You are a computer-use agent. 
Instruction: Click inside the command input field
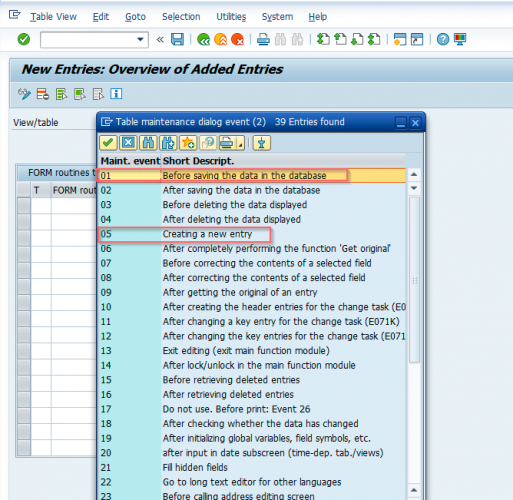[x=88, y=40]
